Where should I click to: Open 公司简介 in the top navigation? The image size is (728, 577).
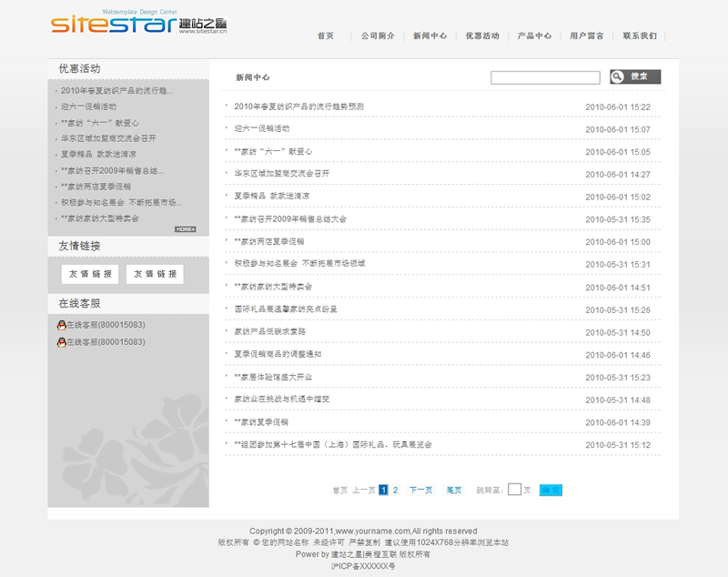coord(378,36)
